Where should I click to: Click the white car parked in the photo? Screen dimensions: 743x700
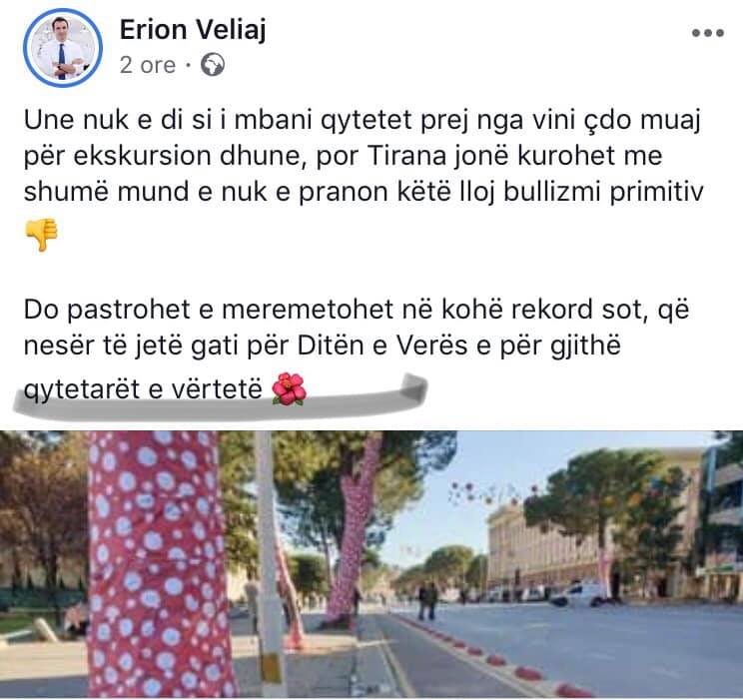click(x=579, y=595)
